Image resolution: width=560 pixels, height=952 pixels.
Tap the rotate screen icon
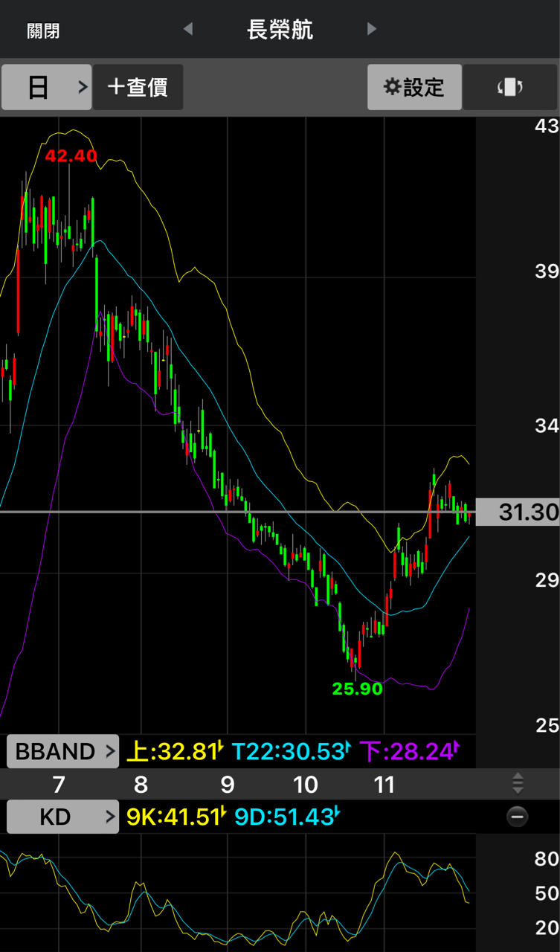pyautogui.click(x=510, y=87)
